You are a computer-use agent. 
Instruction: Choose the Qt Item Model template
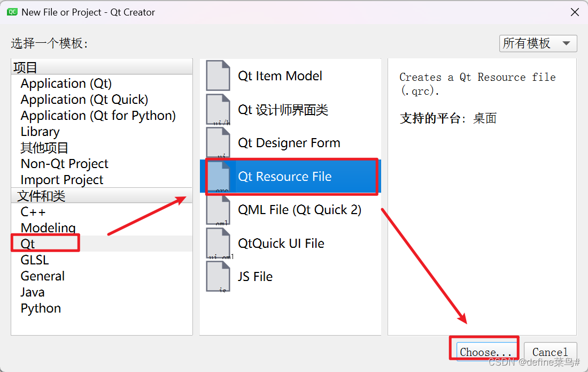(x=290, y=75)
